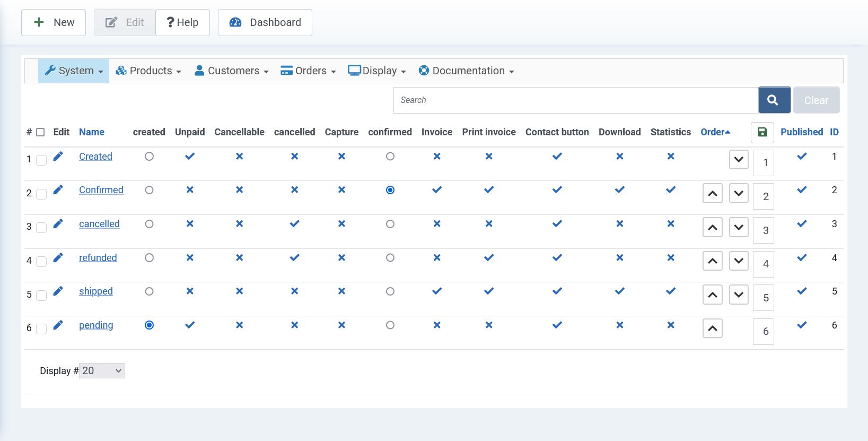Viewport: 868px width, 441px height.
Task: Move the shipped row down
Action: coord(738,295)
